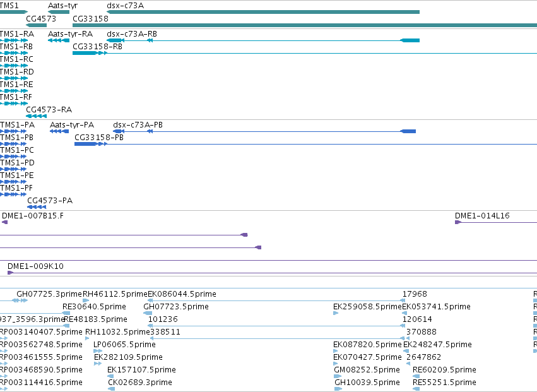This screenshot has width=537, height=392.
Task: Select EST EK087820.5prime
Action: coord(367,345)
